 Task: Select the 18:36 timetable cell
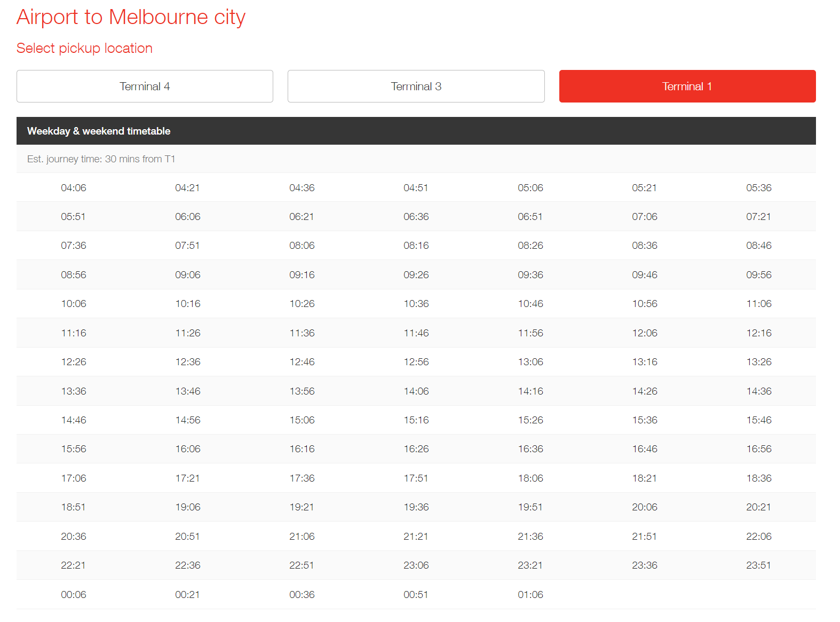coord(759,478)
